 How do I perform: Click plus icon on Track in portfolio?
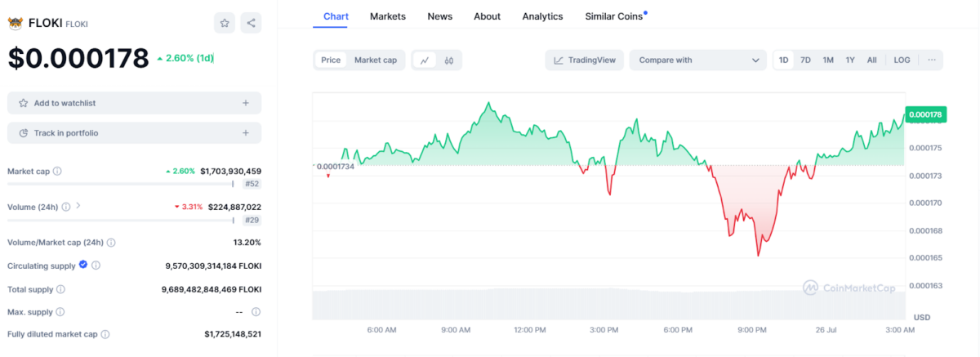pos(246,132)
